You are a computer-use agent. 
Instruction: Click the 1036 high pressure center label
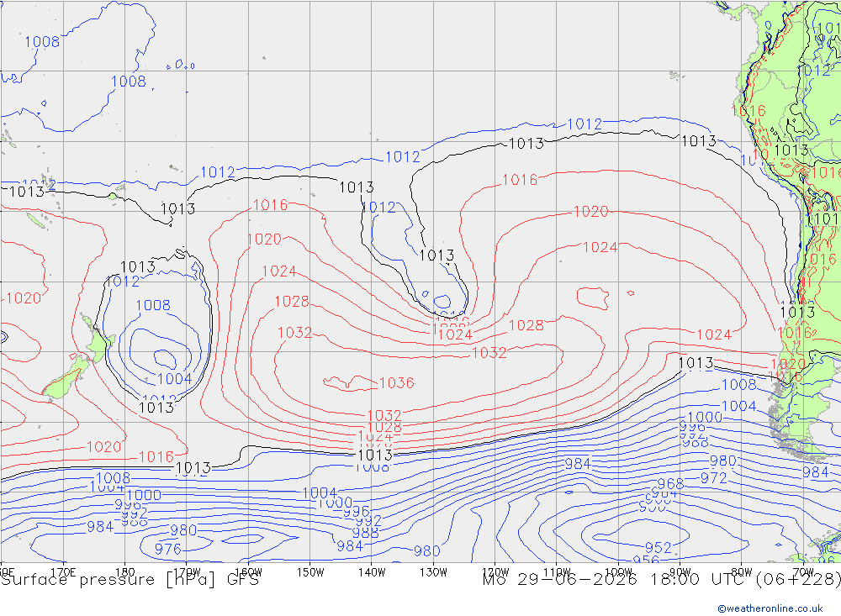coord(396,382)
